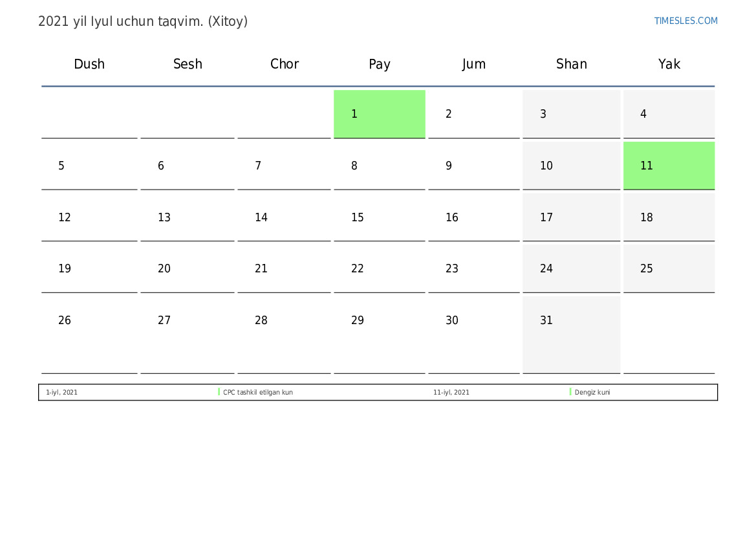756x535 pixels.
Task: Click the Pay weekday column header
Action: click(x=380, y=64)
